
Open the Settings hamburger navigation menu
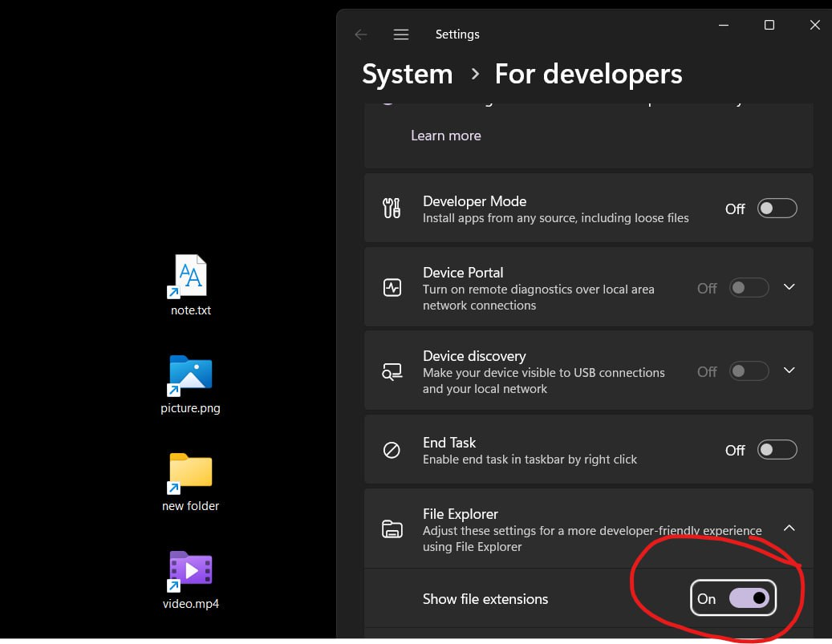(x=401, y=34)
